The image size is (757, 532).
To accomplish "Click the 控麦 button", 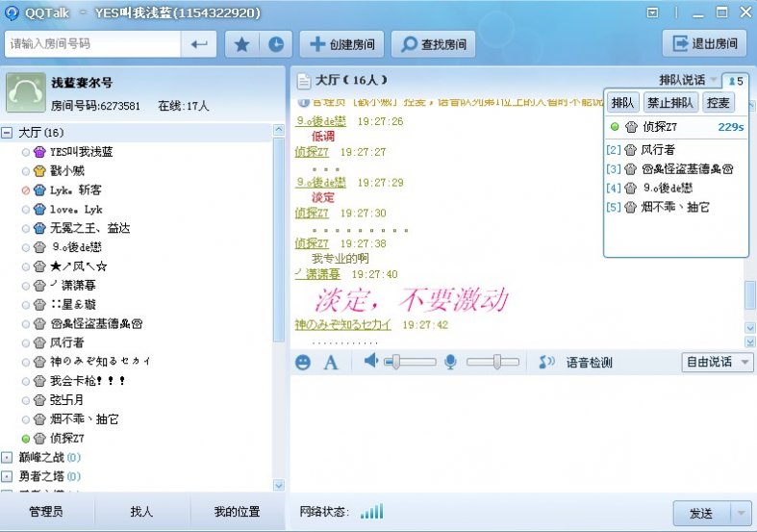I will click(x=718, y=103).
